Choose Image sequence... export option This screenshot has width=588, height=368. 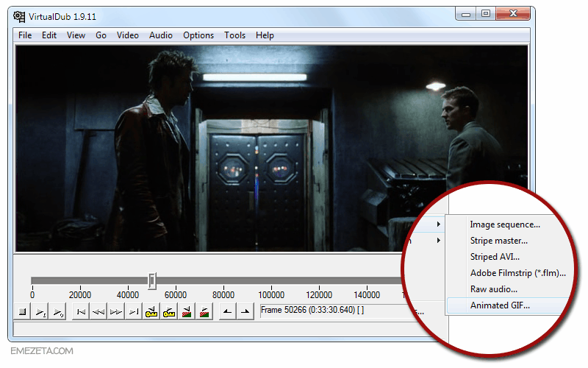pos(505,224)
